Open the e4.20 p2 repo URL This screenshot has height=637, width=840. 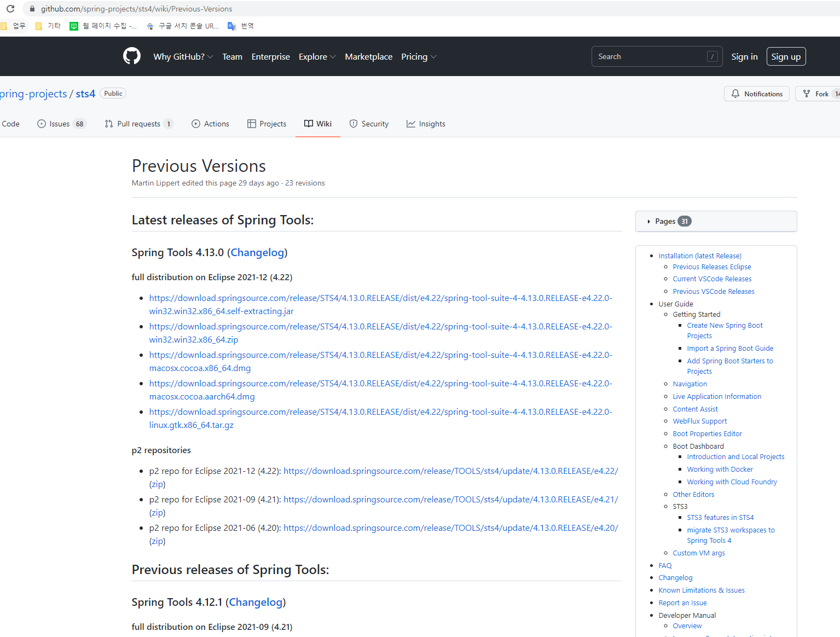[x=451, y=528]
